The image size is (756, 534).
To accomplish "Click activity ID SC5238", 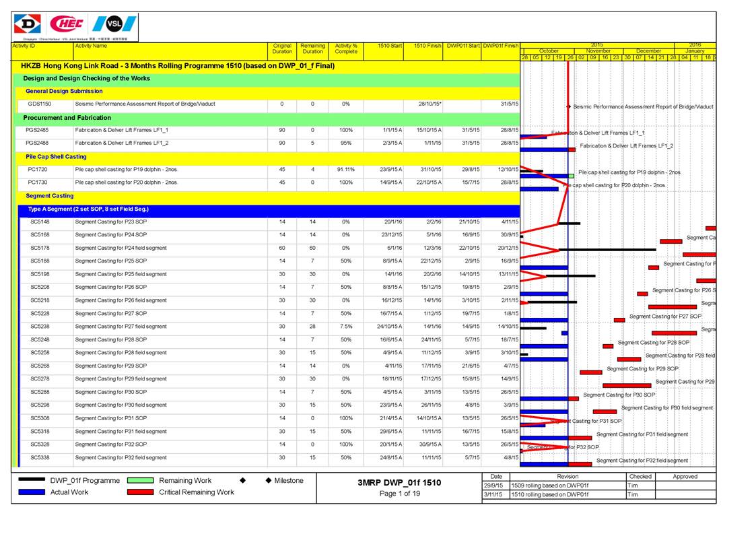I will [40, 327].
